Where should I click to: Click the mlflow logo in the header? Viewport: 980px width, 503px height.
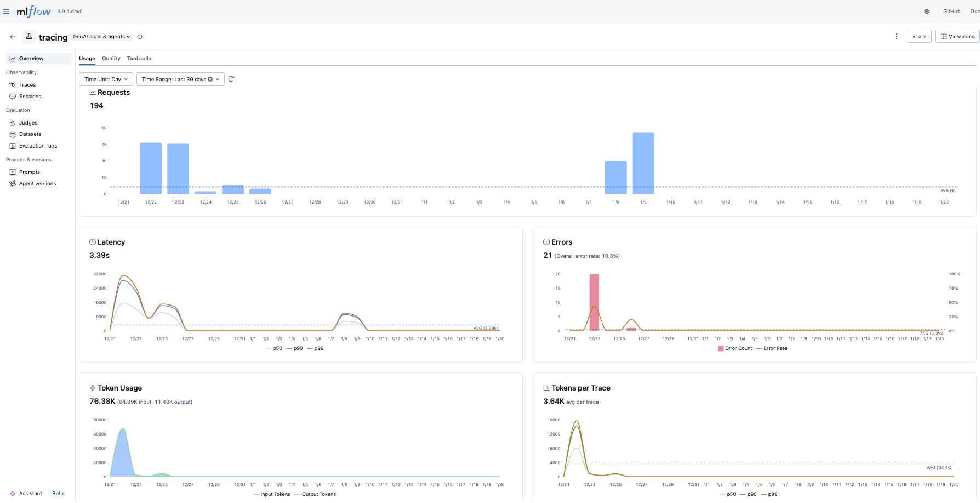tap(33, 11)
